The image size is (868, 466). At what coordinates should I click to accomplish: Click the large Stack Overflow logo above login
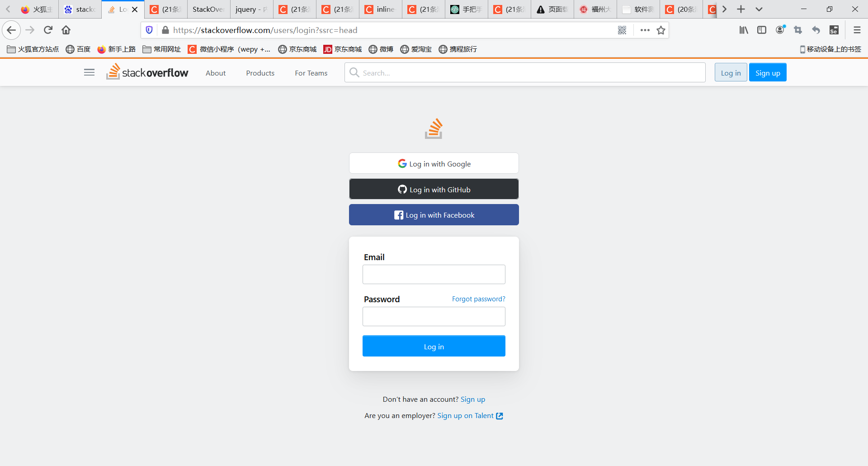(x=434, y=129)
